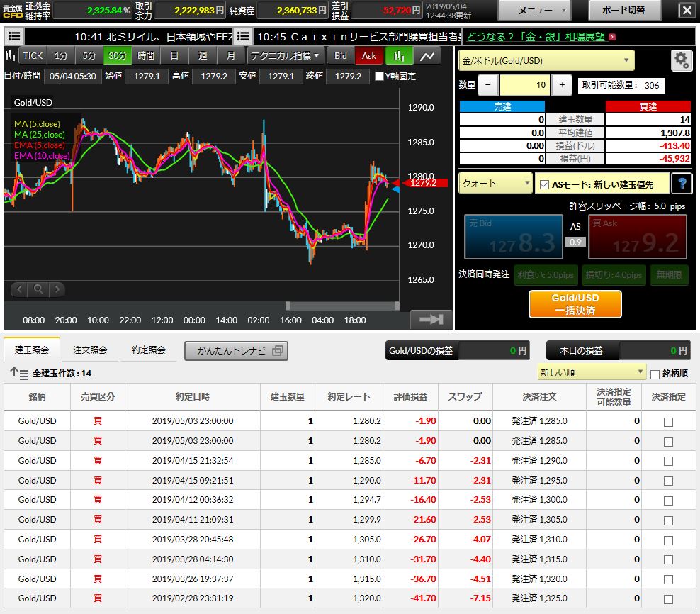This screenshot has width=700, height=614.
Task: Select the 月 timeframe
Action: click(231, 56)
